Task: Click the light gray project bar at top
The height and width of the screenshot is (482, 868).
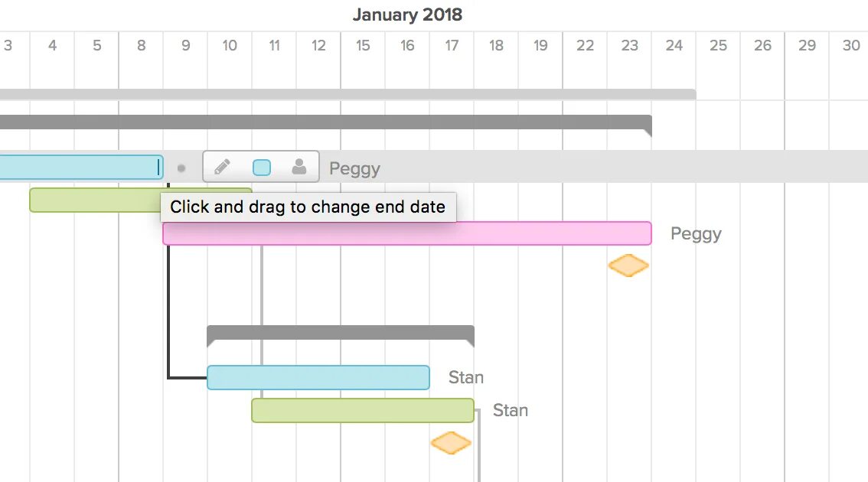Action: coord(344,94)
